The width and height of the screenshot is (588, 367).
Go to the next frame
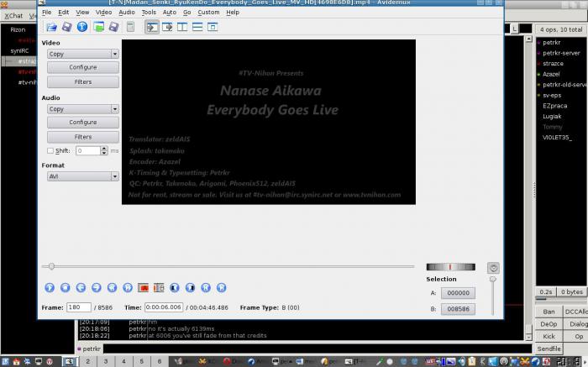[97, 287]
